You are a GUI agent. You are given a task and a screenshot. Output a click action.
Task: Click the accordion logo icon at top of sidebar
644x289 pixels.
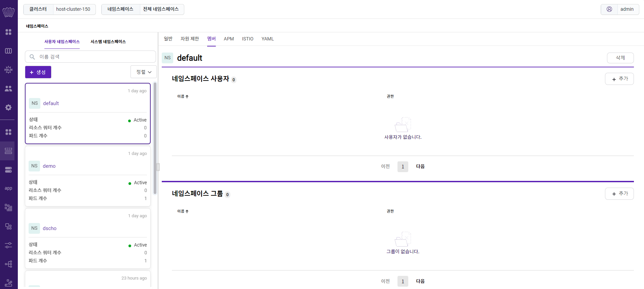click(8, 12)
